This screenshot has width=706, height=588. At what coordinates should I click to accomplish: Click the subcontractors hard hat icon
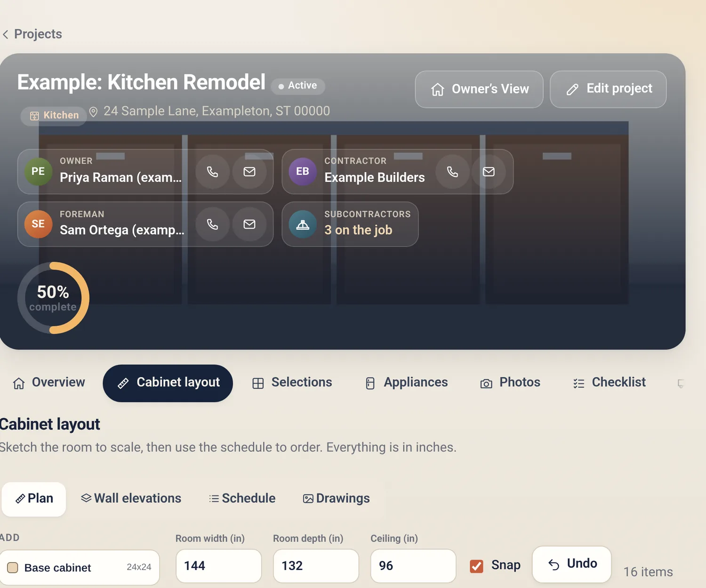point(303,224)
